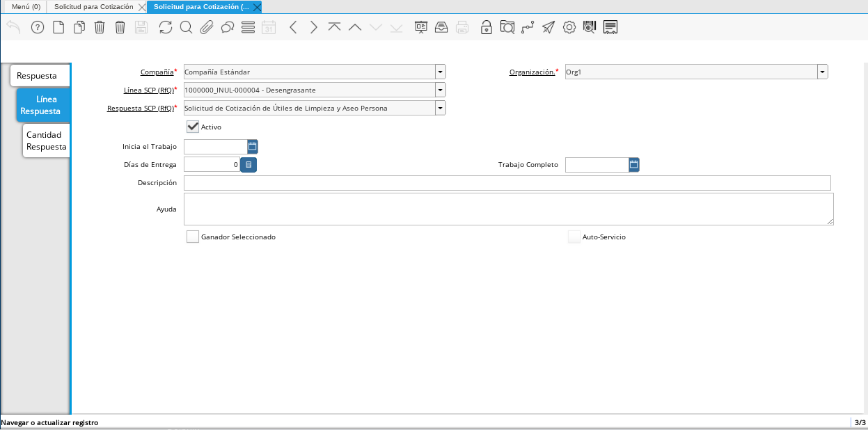Uncheck the Activo checkbox
Screen dimensions: 868x430
click(x=193, y=127)
